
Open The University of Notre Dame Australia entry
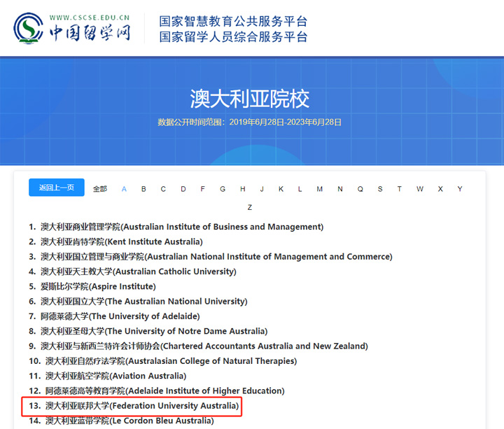(148, 331)
